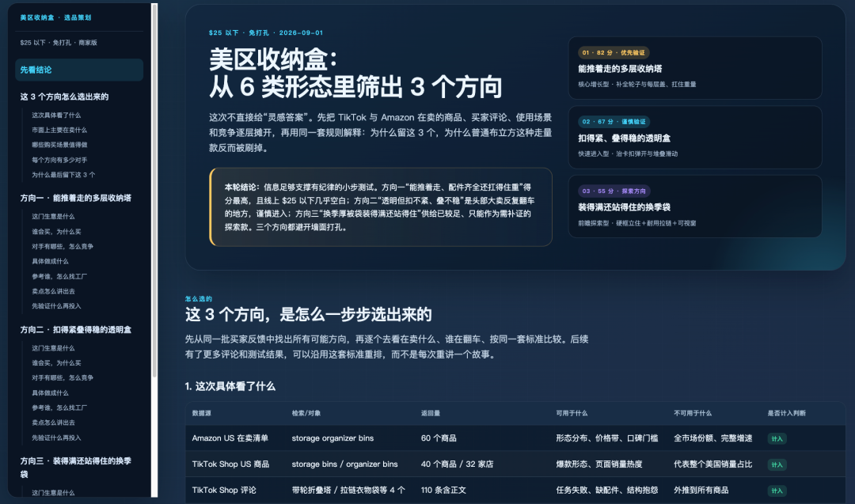
Task: Click the $25 以下 · 免打孔 · 商家版 sidebar subtitle
Action: pyautogui.click(x=59, y=43)
